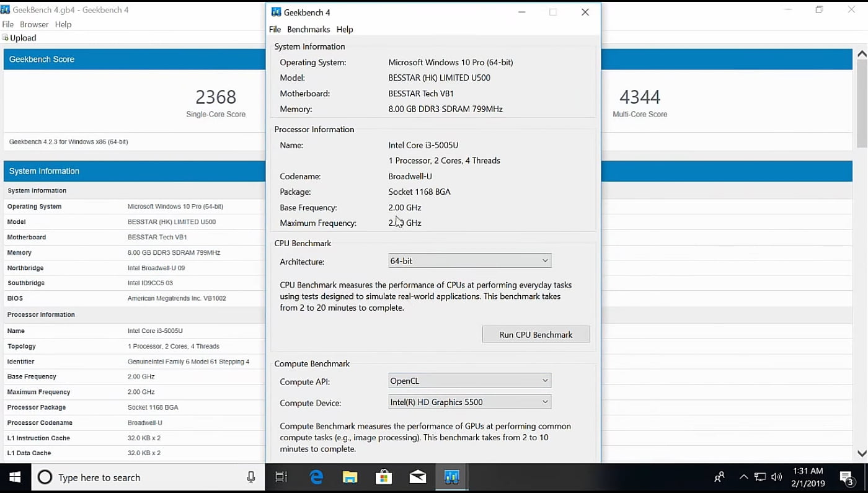Screen dimensions: 868x493
Task: Show hidden system tray icons
Action: [x=743, y=477]
